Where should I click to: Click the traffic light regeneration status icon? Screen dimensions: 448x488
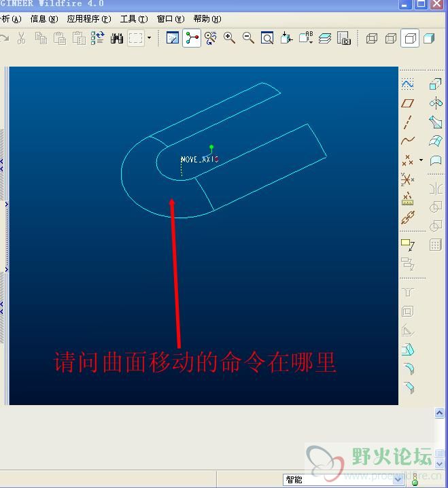[x=415, y=479]
